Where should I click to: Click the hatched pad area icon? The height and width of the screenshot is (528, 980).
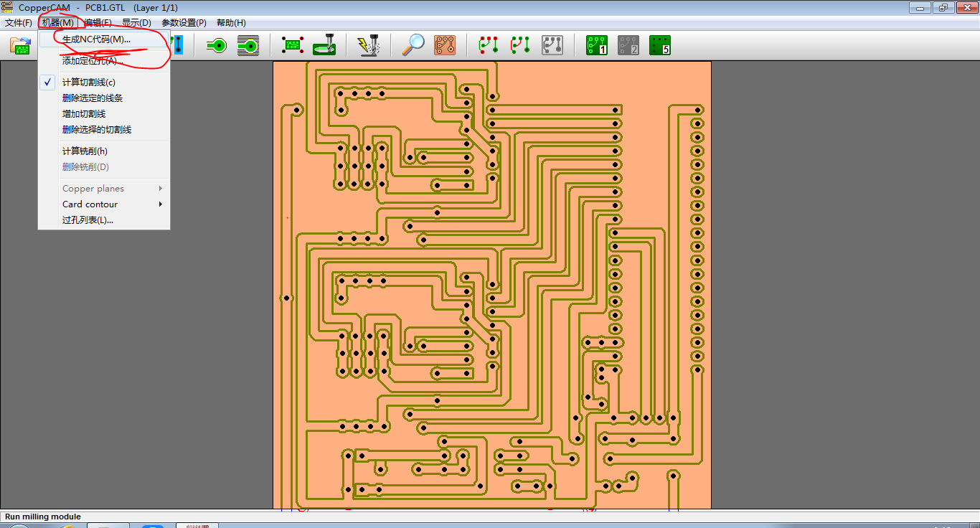tap(248, 46)
